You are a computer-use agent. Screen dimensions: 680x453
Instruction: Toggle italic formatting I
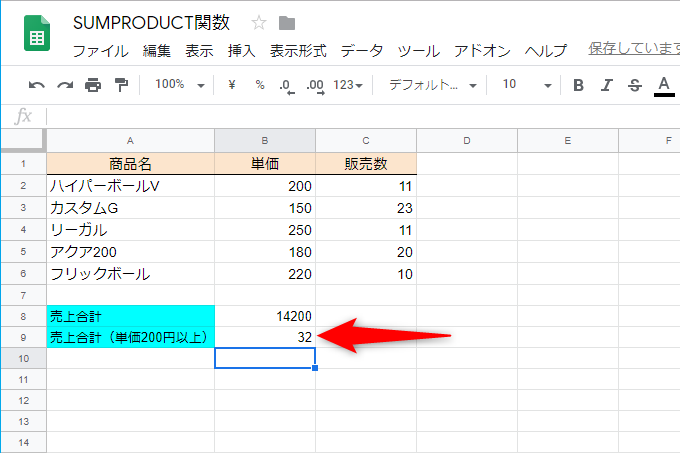pyautogui.click(x=606, y=85)
